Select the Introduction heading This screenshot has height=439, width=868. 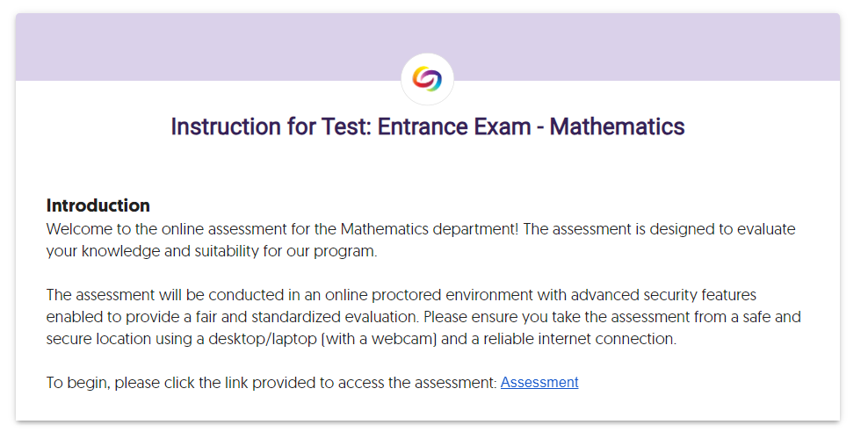[98, 205]
